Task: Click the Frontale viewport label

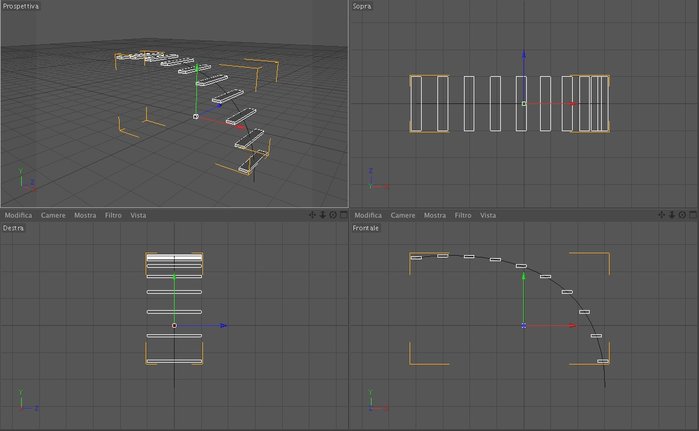Action: 366,228
